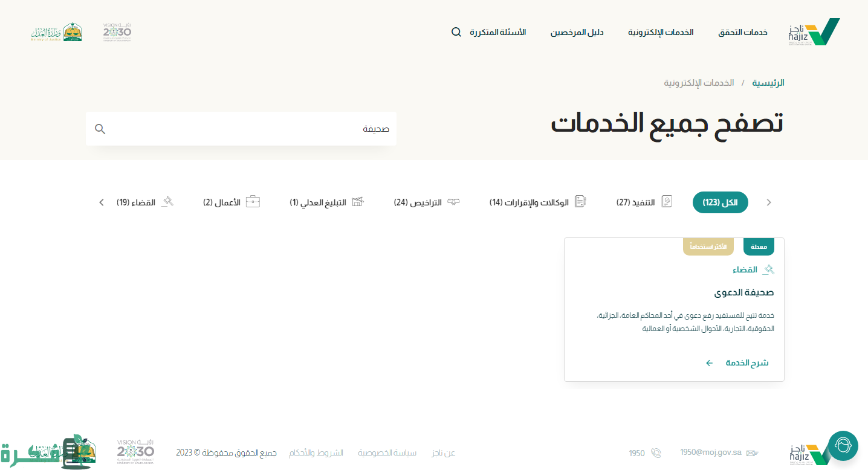Screen dimensions: 868x470
Task: Click search icon inside services search box
Action: coord(100,129)
